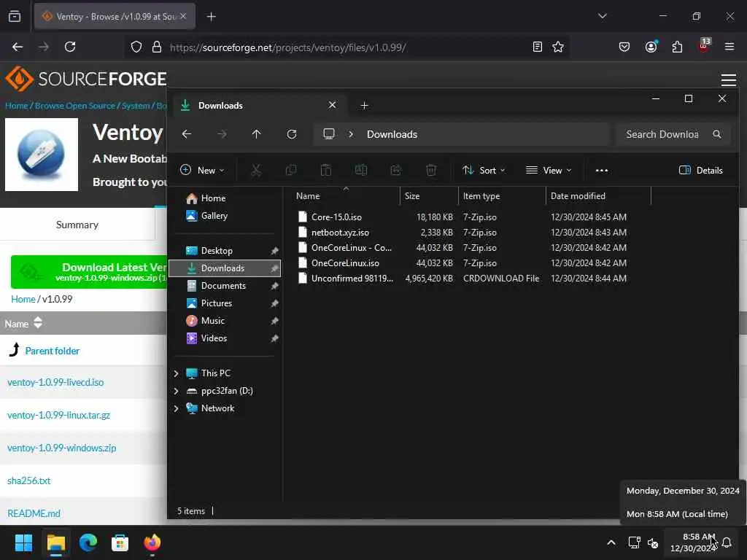Open Firefox list all tabs dropdown
This screenshot has width=747, height=560.
pyautogui.click(x=602, y=16)
